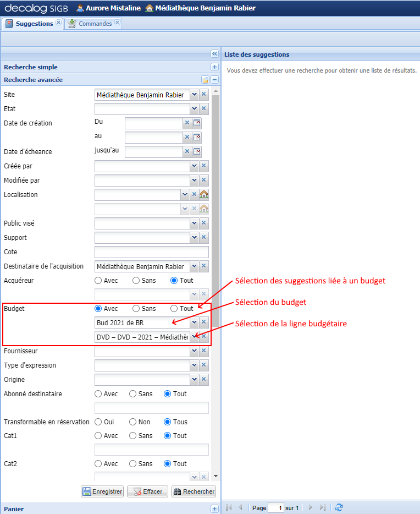The width and height of the screenshot is (420, 514).
Task: Choose 'Oui' for Transformable en réservation
Action: point(99,422)
